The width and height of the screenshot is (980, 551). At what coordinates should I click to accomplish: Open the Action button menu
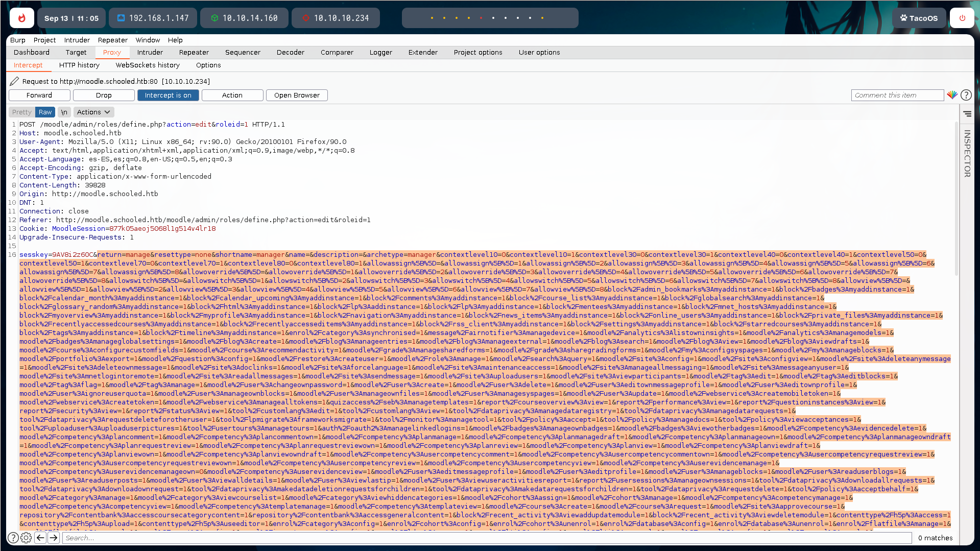point(232,95)
